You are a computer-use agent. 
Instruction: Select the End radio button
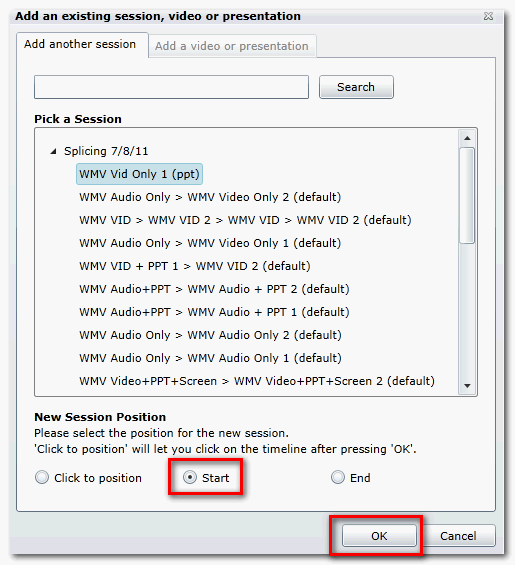pyautogui.click(x=338, y=477)
